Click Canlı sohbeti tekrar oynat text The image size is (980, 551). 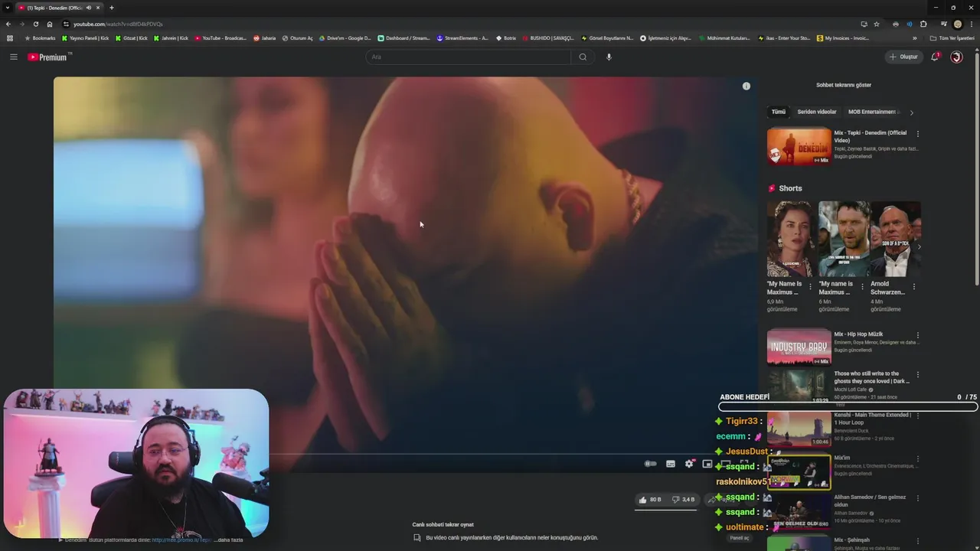(x=443, y=524)
